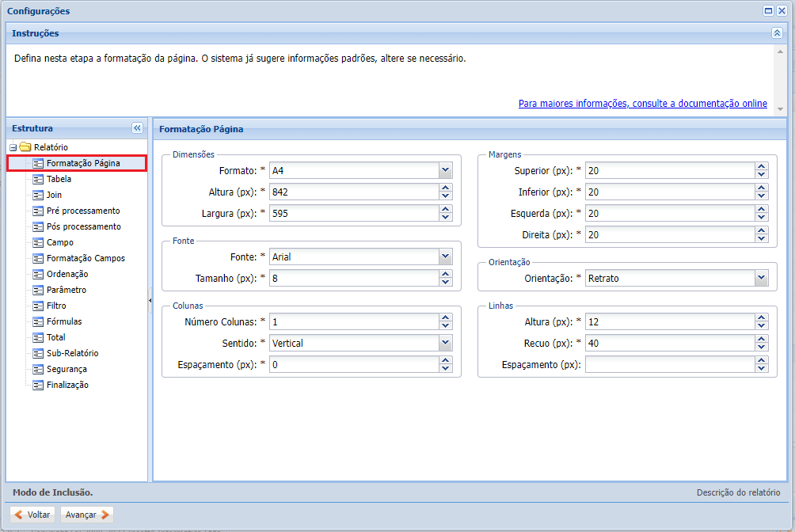Collapse the Estrutura sidebar panel
Screen dimensions: 795x532
137,128
